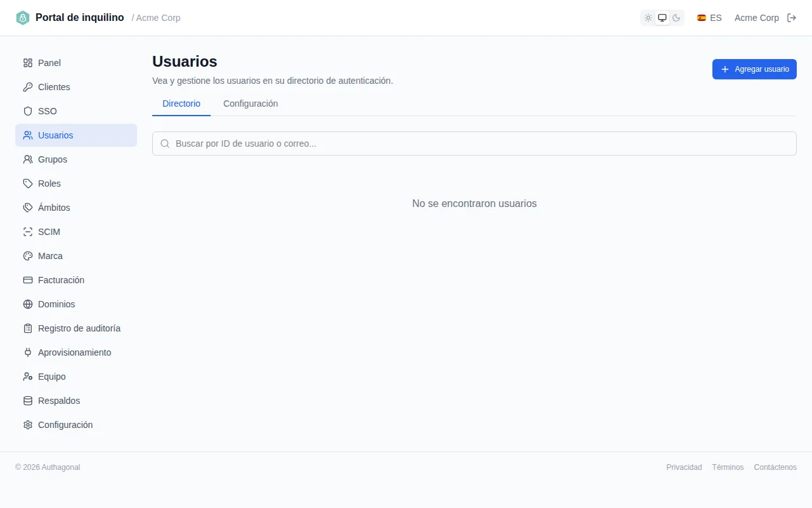
Task: Focus the Buscar por ID de usuario field
Action: pyautogui.click(x=475, y=144)
